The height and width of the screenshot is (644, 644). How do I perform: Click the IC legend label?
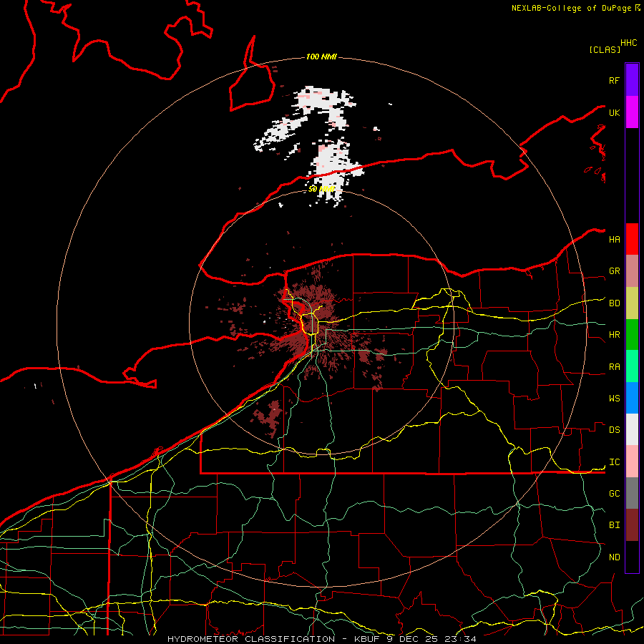tap(614, 462)
